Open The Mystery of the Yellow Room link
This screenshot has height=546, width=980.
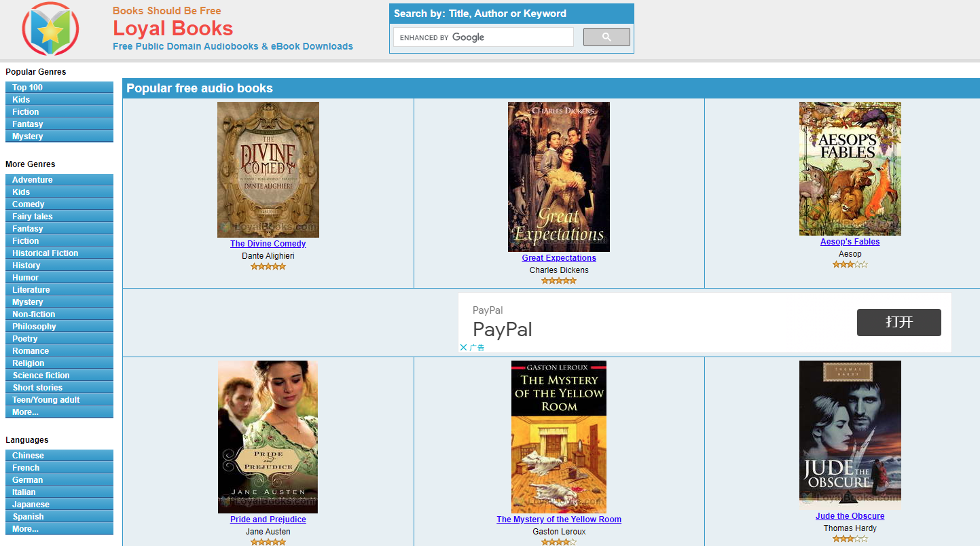pyautogui.click(x=559, y=520)
